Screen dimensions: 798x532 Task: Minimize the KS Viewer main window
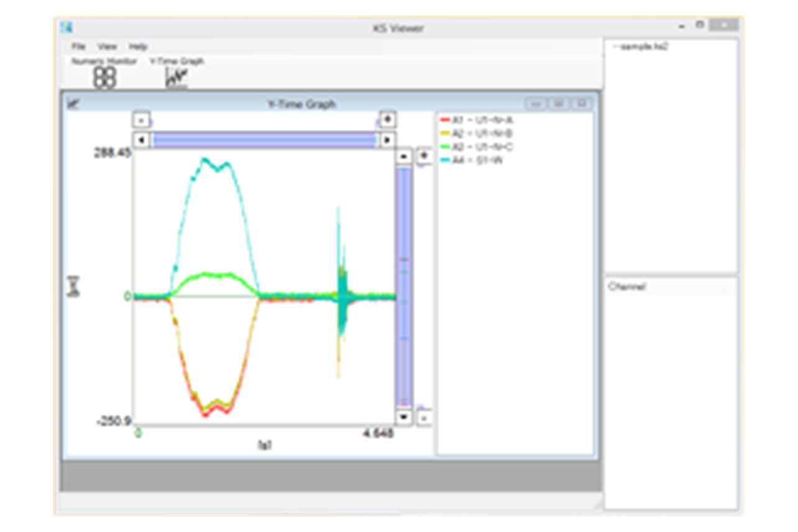(682, 26)
